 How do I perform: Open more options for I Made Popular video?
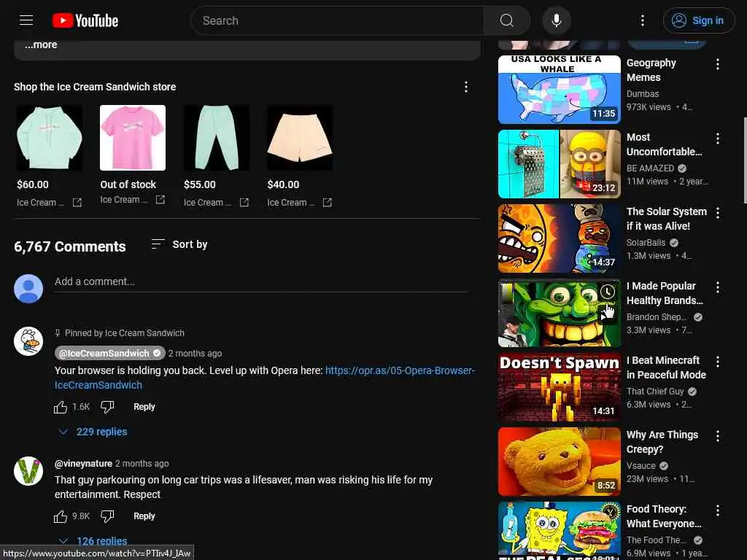point(718,287)
